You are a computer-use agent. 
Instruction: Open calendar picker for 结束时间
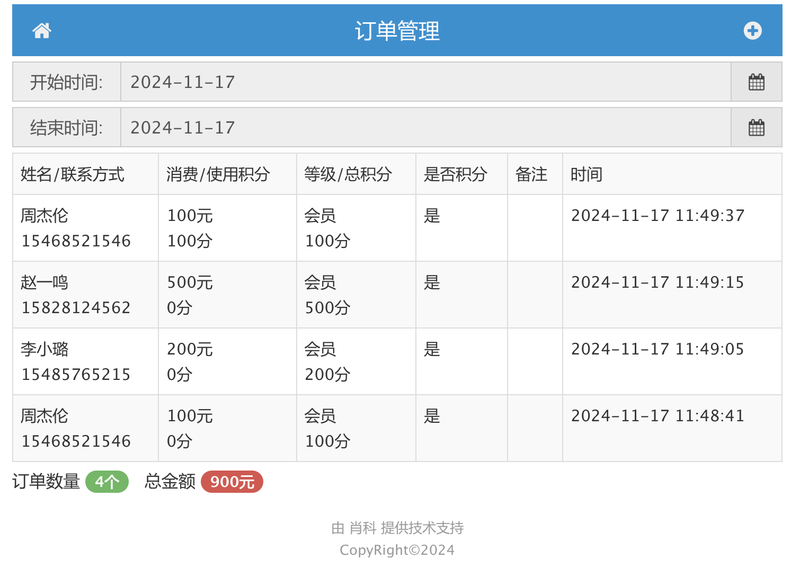click(756, 128)
